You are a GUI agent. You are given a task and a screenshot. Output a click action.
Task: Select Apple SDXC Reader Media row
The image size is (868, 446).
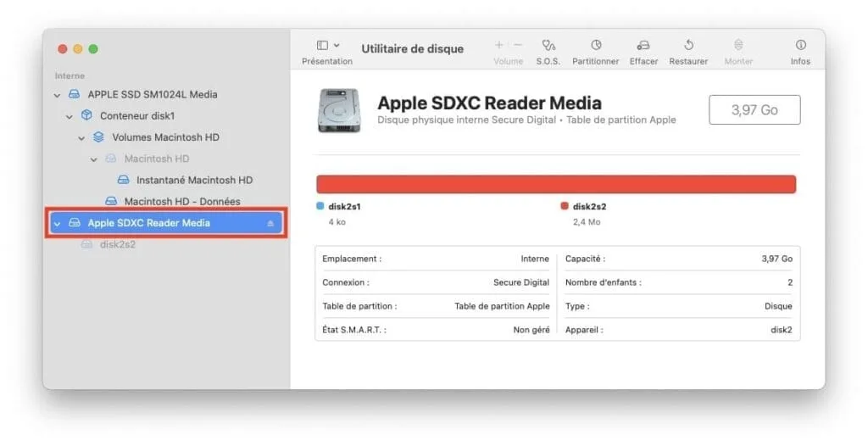166,223
